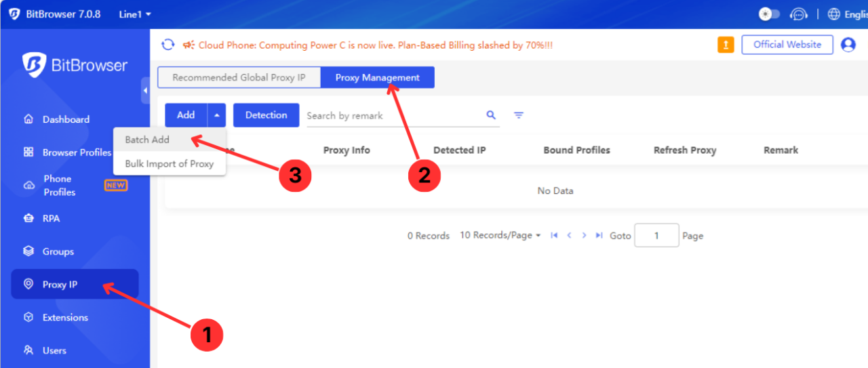Click the BitBrowser shield logo in title bar
The width and height of the screenshot is (868, 368).
tap(14, 14)
